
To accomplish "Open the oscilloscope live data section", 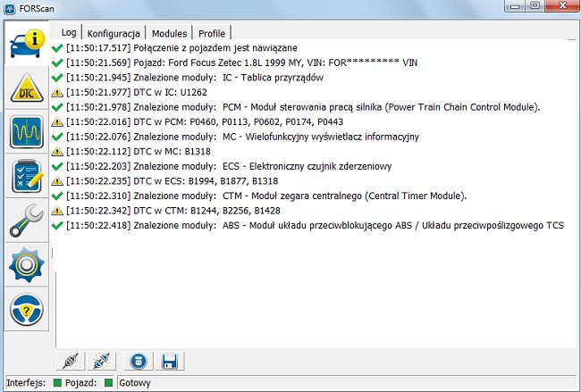I will pyautogui.click(x=27, y=132).
